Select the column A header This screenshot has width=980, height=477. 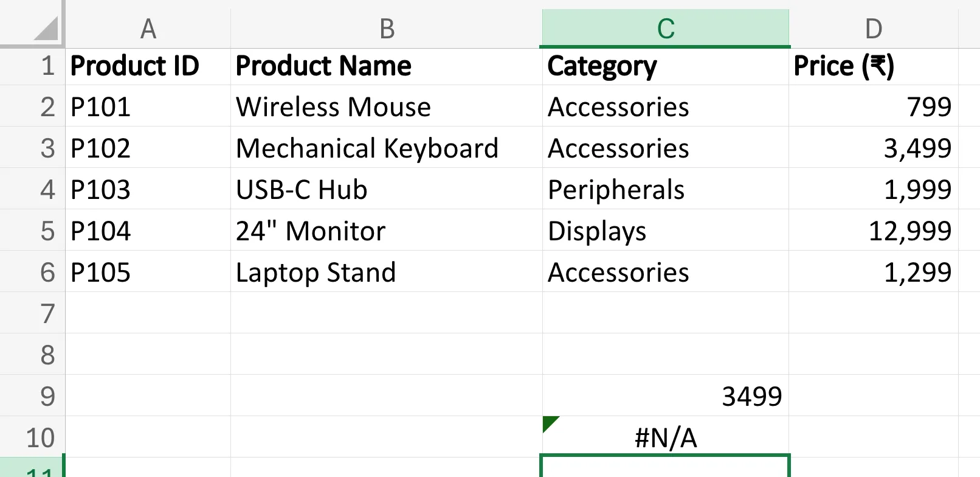tap(148, 27)
